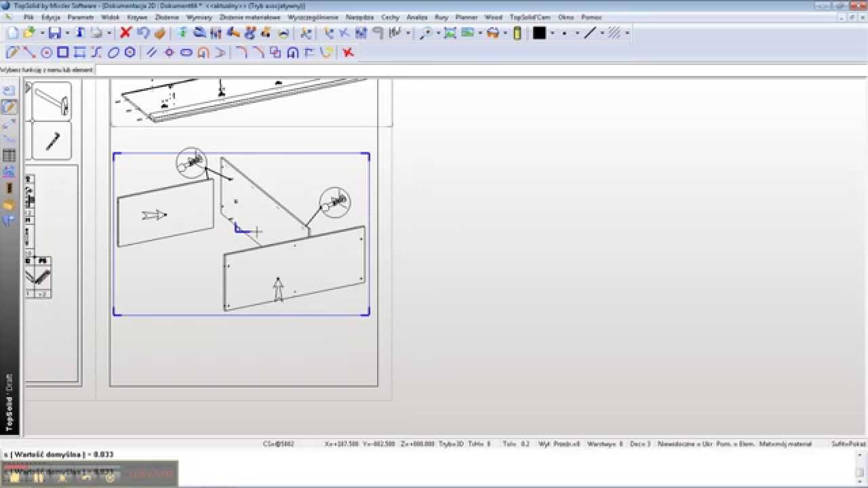Open dropdown arrow next to Print icon
Image resolution: width=868 pixels, height=488 pixels.
[109, 33]
